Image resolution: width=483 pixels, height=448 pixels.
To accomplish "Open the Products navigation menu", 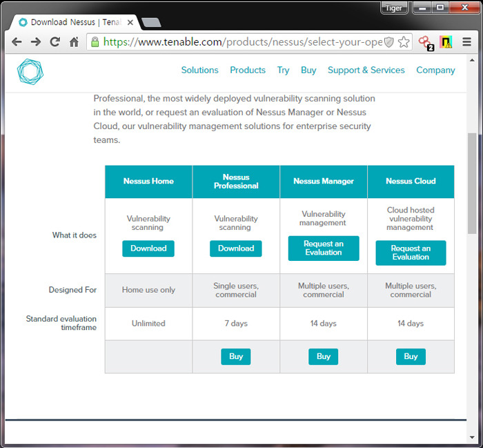I will coord(248,70).
